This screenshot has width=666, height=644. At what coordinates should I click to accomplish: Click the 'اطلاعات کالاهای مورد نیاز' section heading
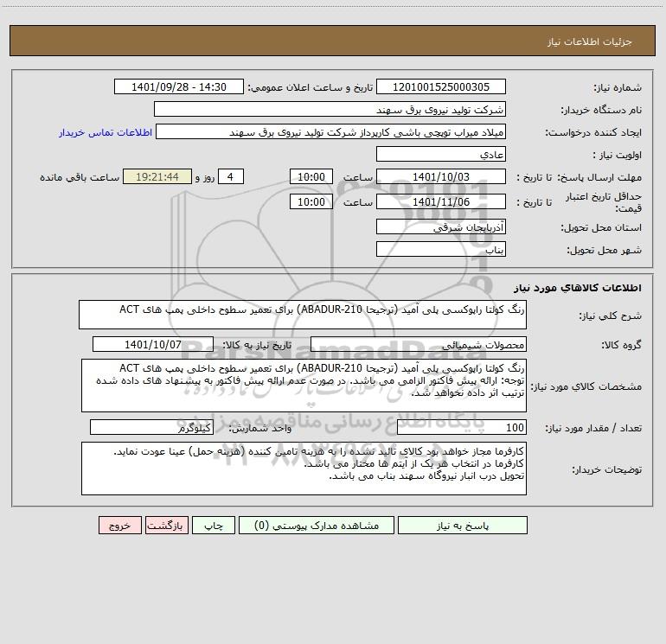coord(578,288)
